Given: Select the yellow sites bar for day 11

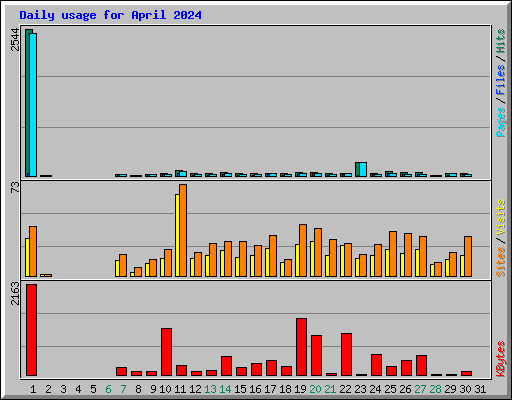Looking at the screenshot, I should (x=177, y=235).
